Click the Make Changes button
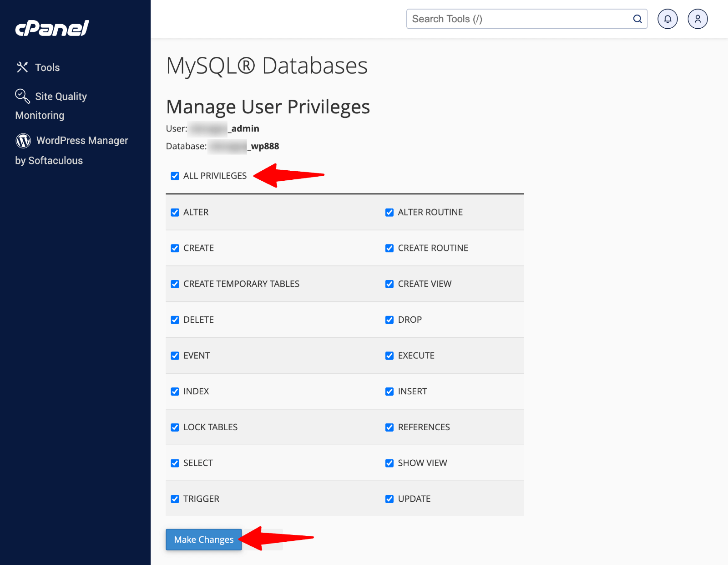 pos(203,540)
